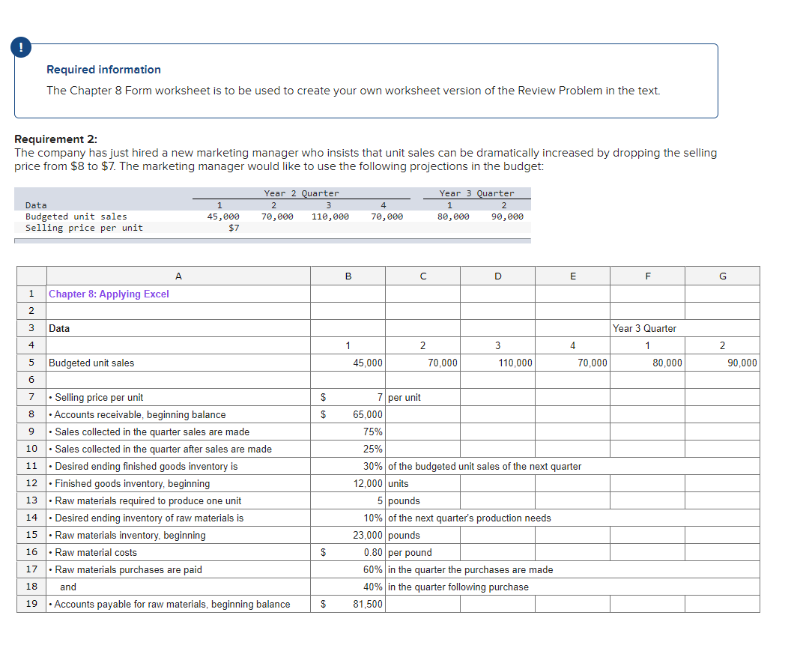Click row number 1 in the worksheet
The height and width of the screenshot is (672, 812).
(x=31, y=294)
